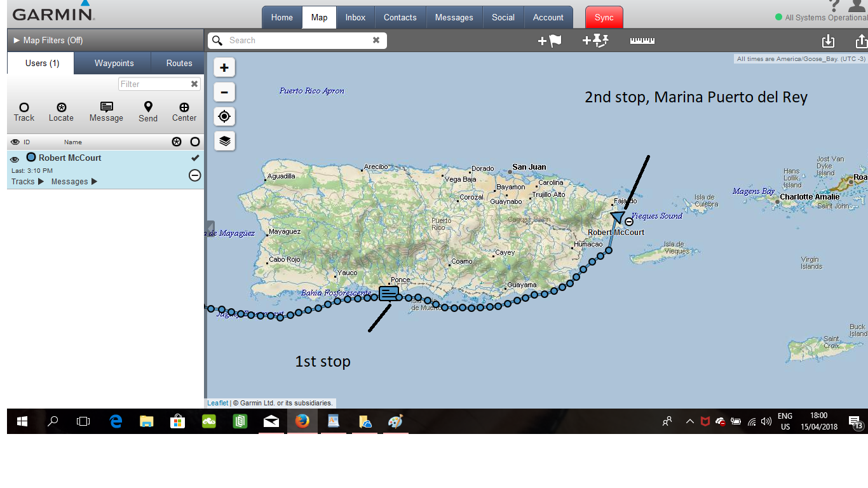Open the Leaflet attribution link
The width and height of the screenshot is (868, 488).
[x=217, y=403]
